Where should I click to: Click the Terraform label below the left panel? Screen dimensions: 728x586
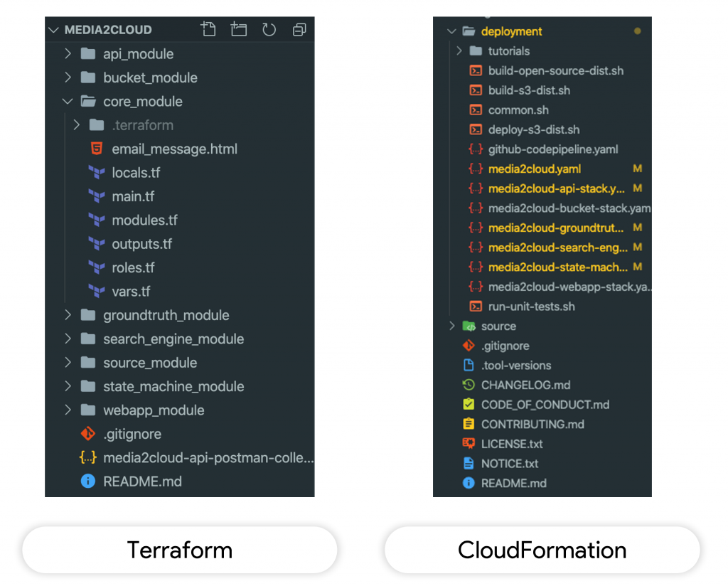click(180, 550)
